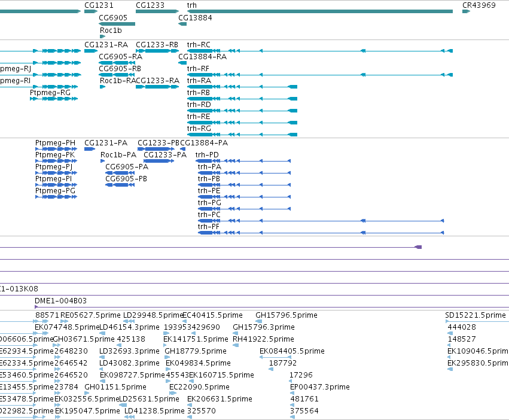Click transcript trh-RE
The width and height of the screenshot is (509, 420).
[x=199, y=116]
